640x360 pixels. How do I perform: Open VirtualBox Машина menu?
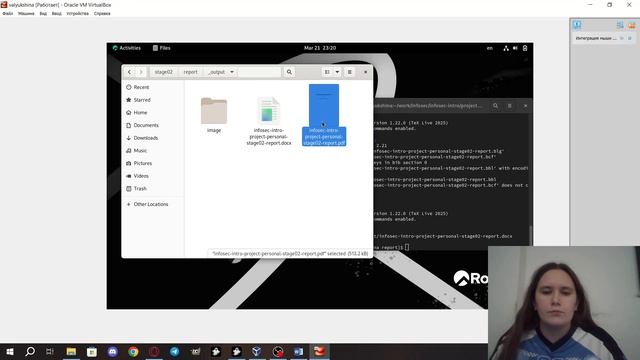tap(26, 13)
